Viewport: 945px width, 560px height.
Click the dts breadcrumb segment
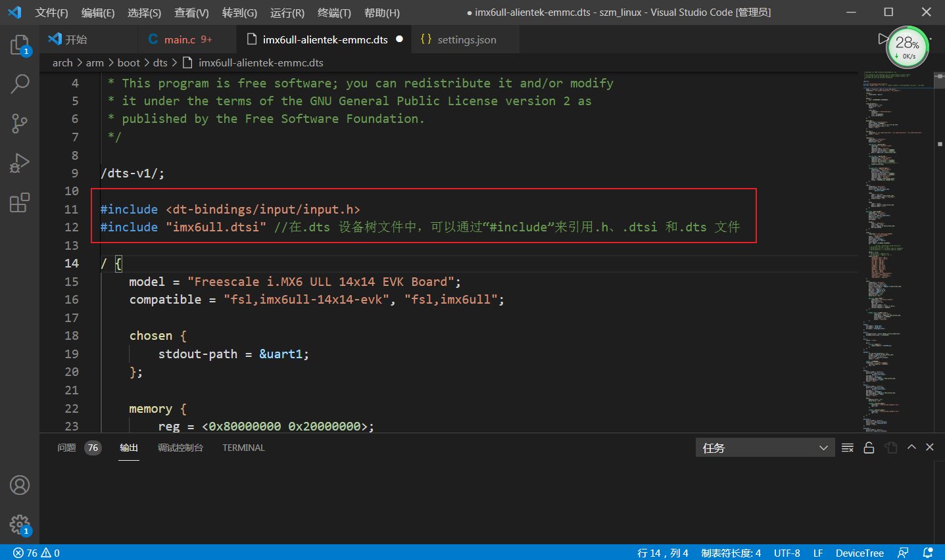[160, 62]
